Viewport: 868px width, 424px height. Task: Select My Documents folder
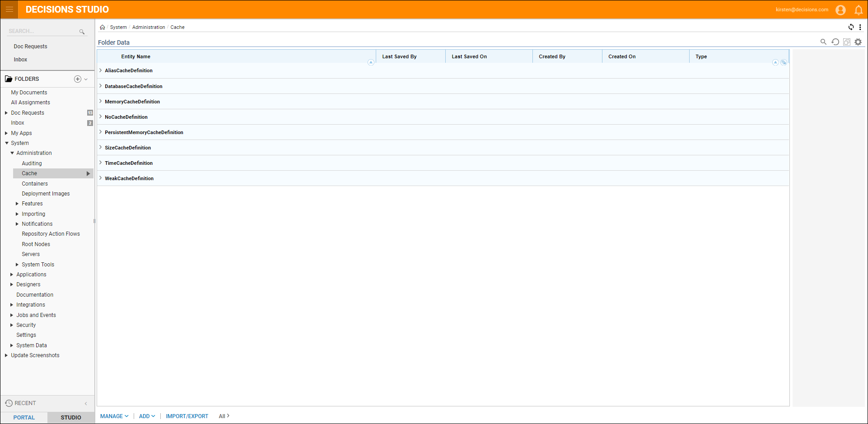pyautogui.click(x=29, y=93)
